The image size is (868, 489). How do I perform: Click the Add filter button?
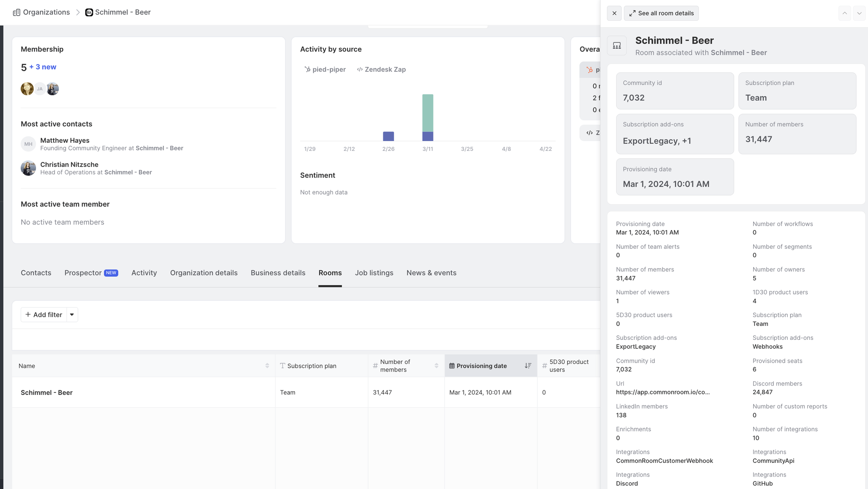click(44, 314)
